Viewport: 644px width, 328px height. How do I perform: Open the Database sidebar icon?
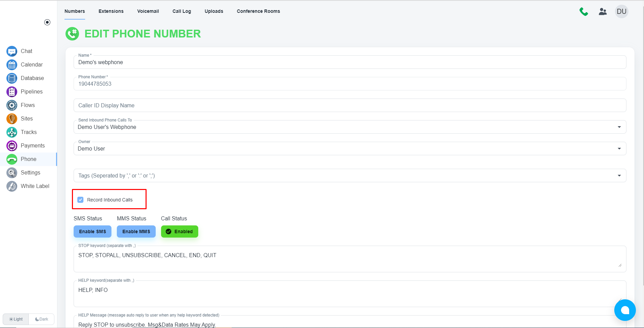point(12,78)
